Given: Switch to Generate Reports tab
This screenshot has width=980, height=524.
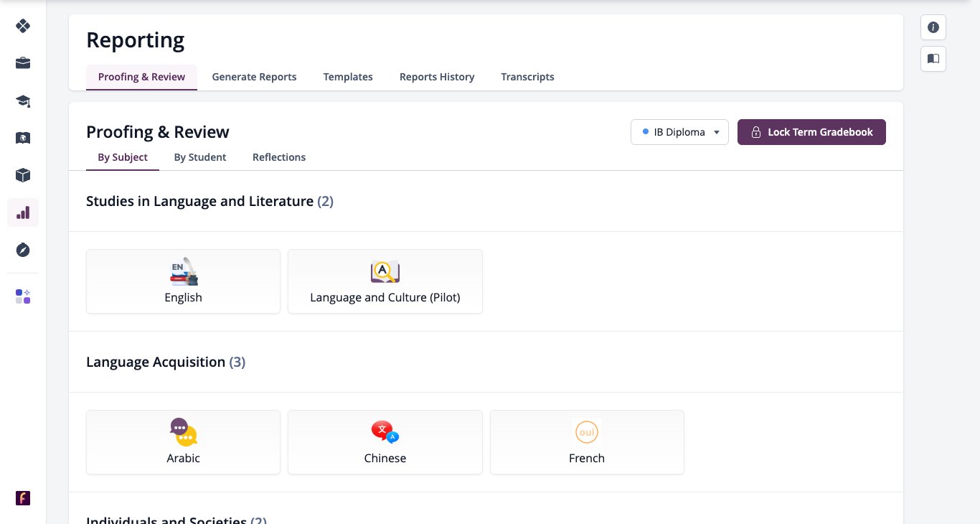Looking at the screenshot, I should click(x=254, y=77).
